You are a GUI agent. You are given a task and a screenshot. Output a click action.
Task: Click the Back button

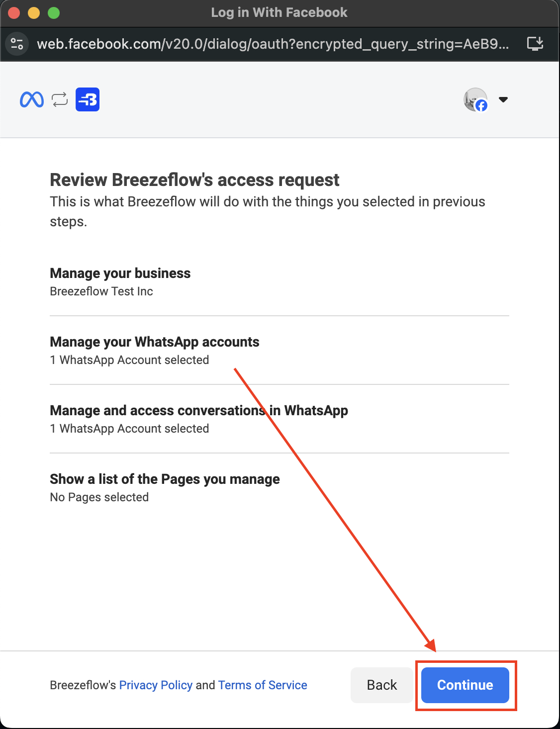[x=381, y=685]
